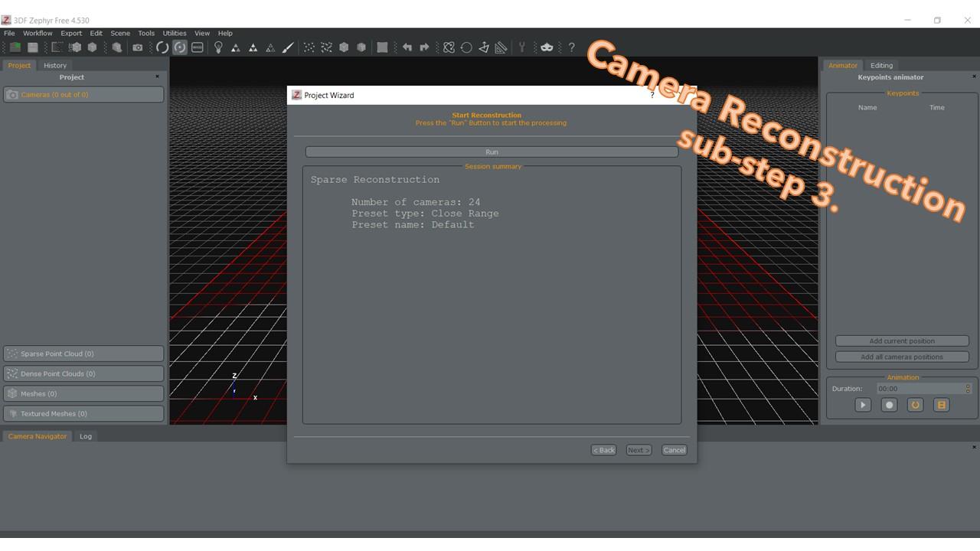
Task: Expand Cameras (0 out of 0) section
Action: [83, 94]
